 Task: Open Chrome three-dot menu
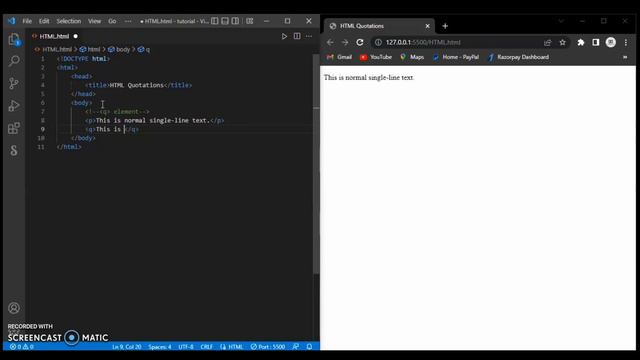point(626,42)
